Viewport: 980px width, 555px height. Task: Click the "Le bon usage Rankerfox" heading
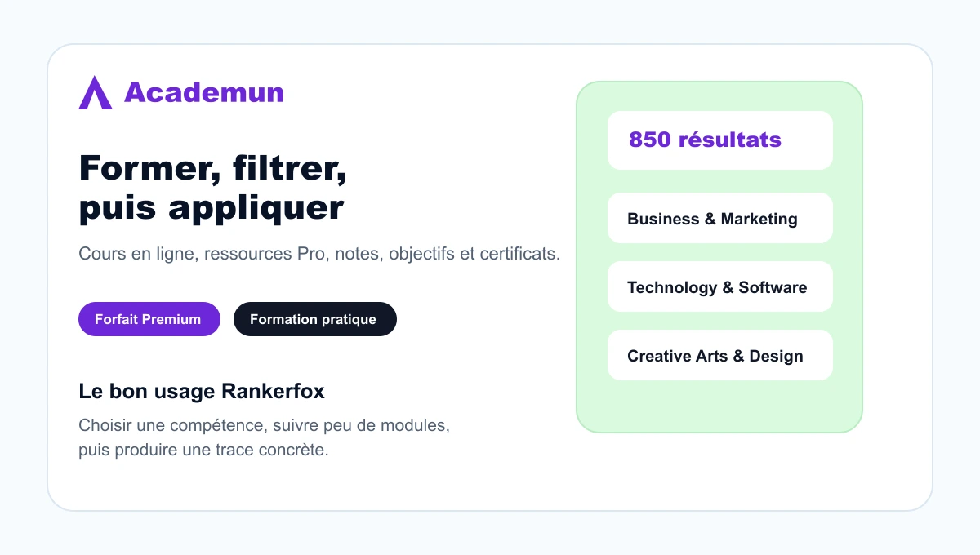(202, 392)
